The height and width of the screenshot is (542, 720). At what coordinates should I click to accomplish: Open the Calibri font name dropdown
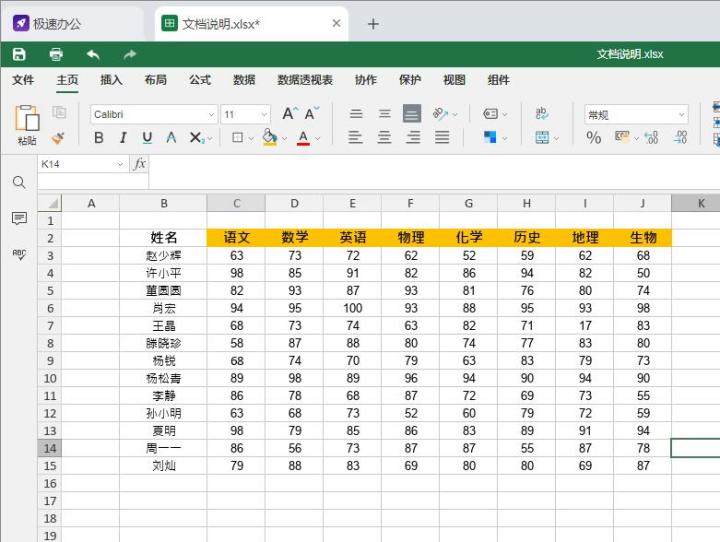[212, 114]
